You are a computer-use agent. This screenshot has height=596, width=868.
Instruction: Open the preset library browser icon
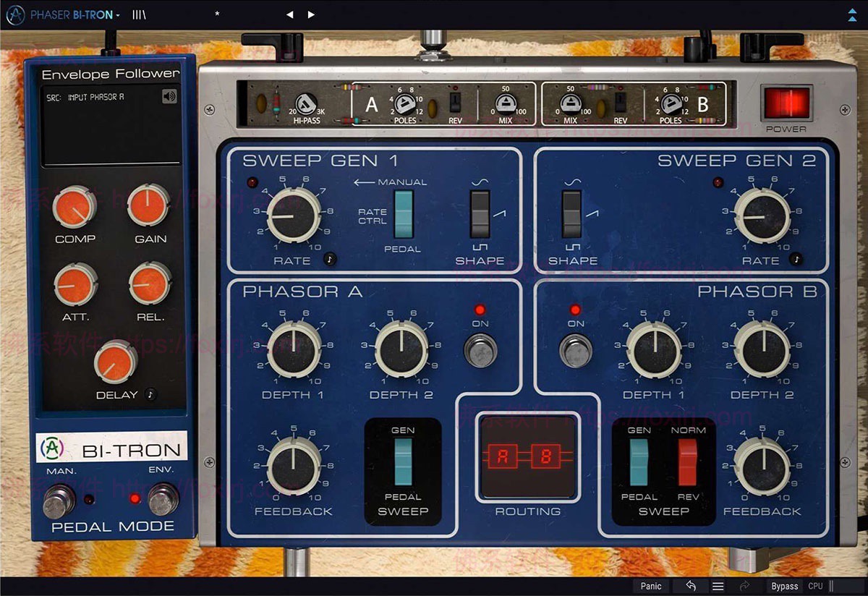[139, 14]
